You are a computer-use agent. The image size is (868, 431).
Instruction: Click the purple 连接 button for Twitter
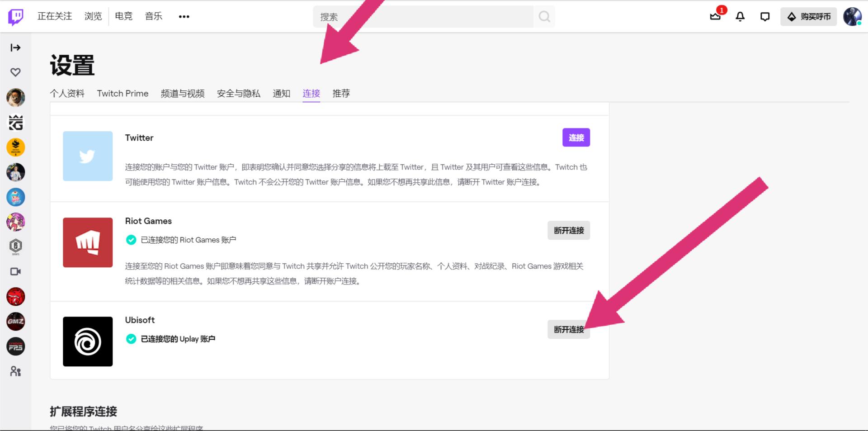point(576,137)
